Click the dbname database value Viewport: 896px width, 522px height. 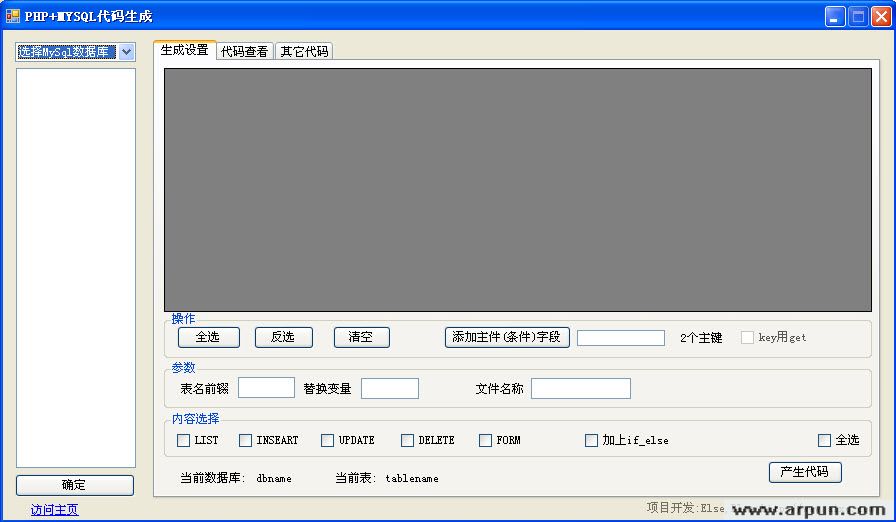[274, 479]
